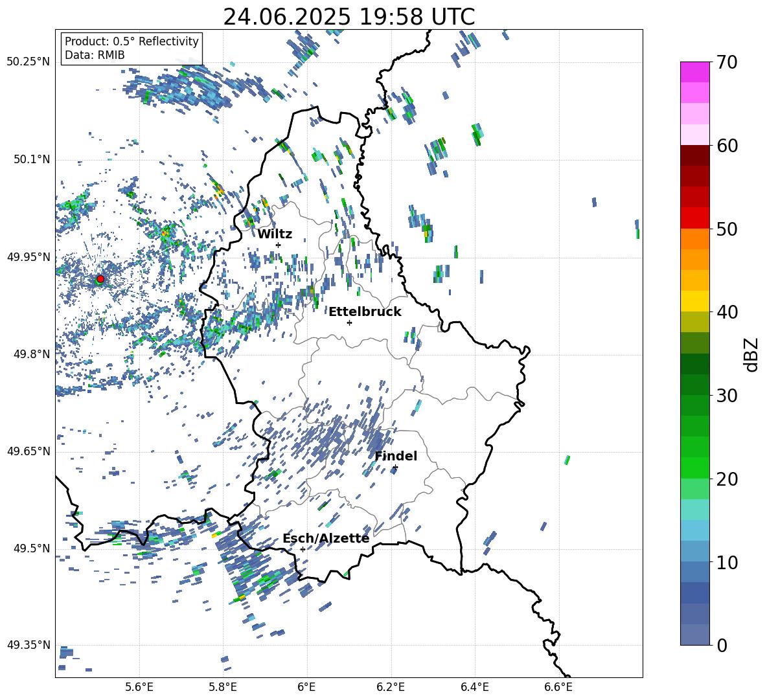Click the 5.6°E longitude tick label

pyautogui.click(x=139, y=687)
